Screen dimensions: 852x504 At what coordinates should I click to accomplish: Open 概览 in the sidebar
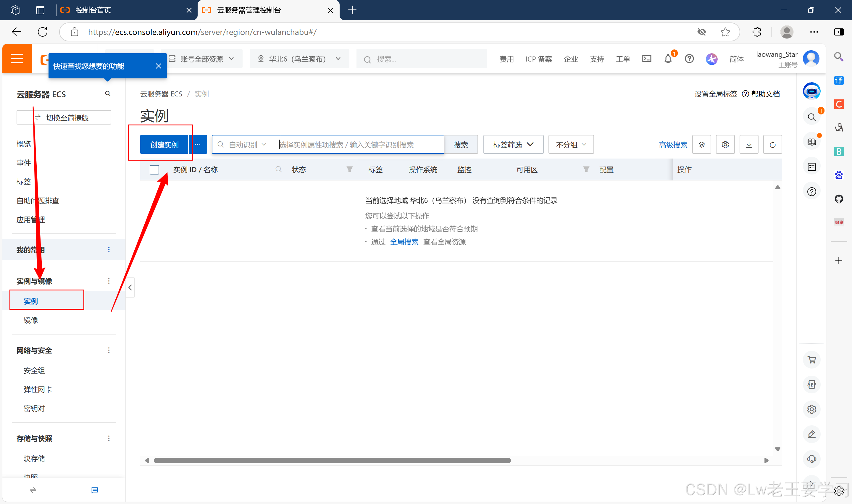point(23,144)
